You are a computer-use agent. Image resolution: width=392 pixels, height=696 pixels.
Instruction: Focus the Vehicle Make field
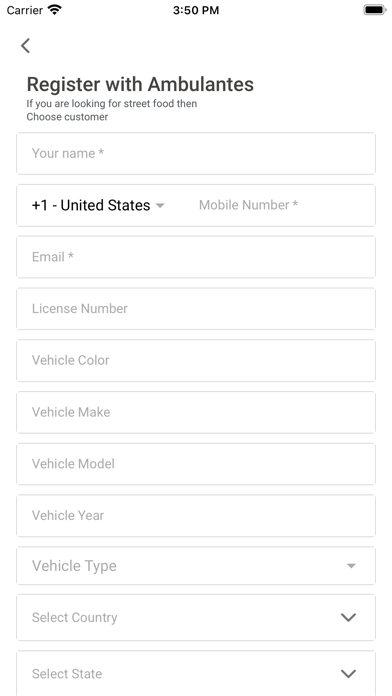196,412
